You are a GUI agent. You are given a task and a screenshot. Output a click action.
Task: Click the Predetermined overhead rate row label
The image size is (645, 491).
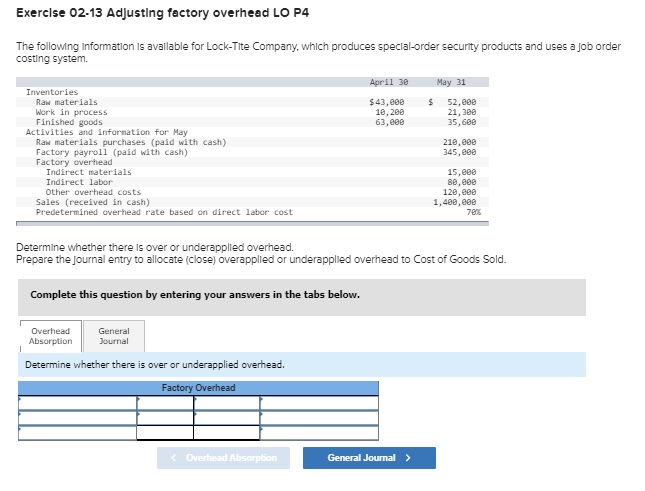click(x=164, y=212)
